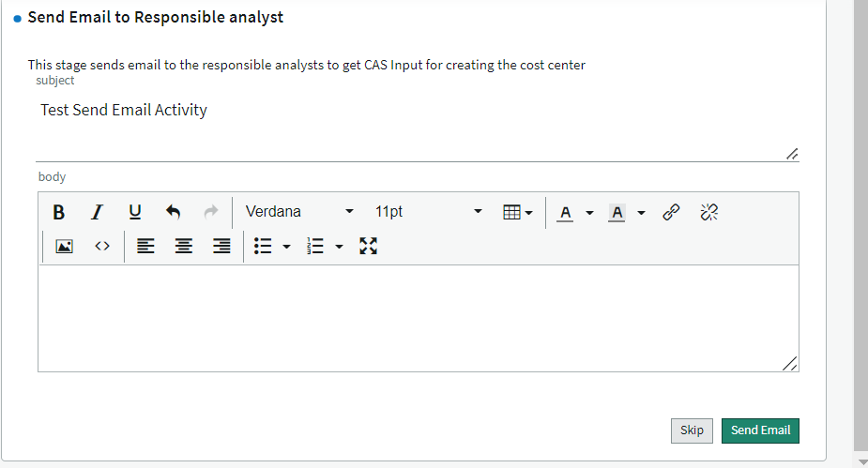Switch editor to fullscreen mode
This screenshot has width=868, height=468.
click(x=368, y=246)
